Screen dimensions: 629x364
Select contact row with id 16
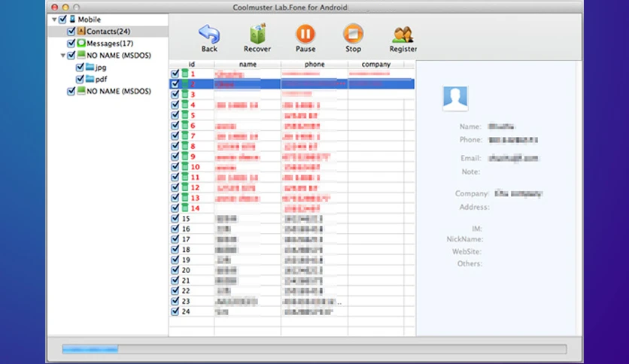(x=292, y=229)
